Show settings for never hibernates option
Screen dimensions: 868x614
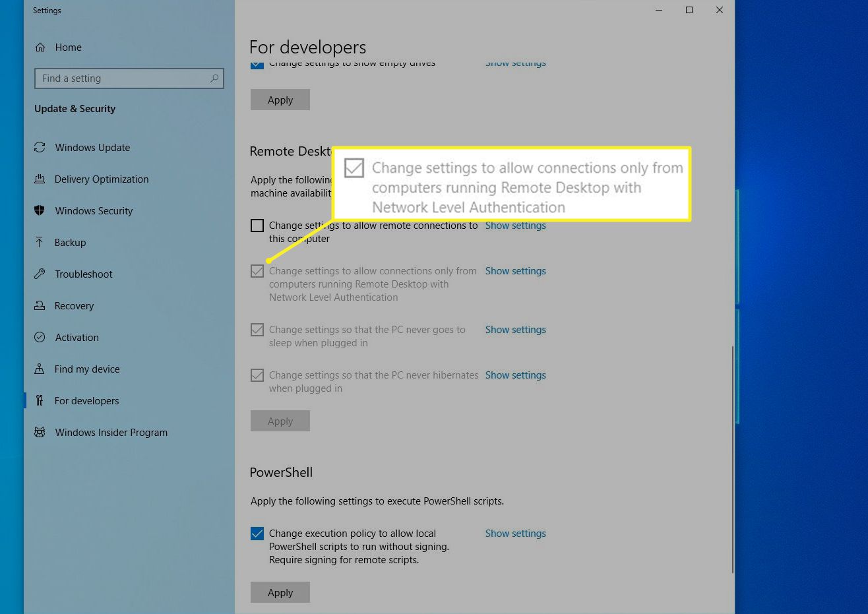tap(516, 375)
